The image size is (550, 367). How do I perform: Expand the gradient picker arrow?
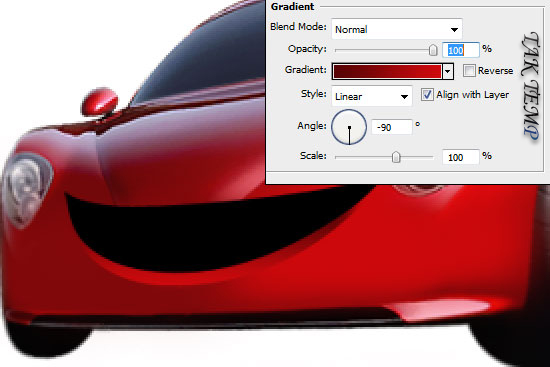pyautogui.click(x=448, y=71)
